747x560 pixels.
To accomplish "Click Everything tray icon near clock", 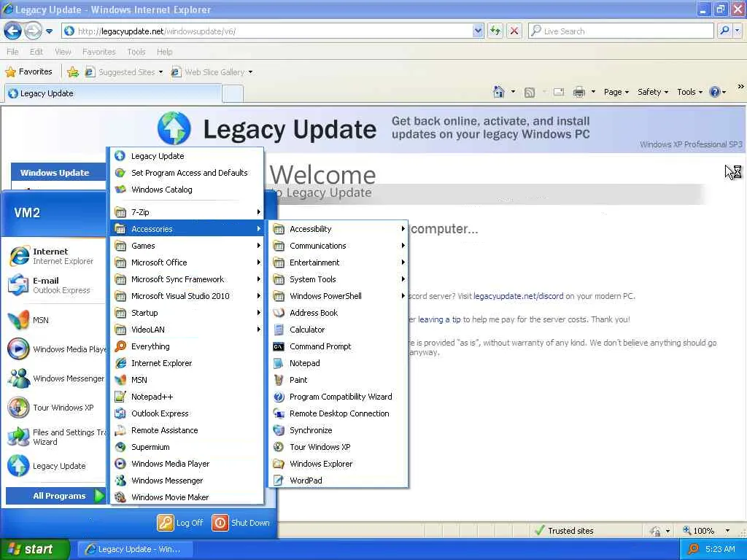I will (693, 549).
